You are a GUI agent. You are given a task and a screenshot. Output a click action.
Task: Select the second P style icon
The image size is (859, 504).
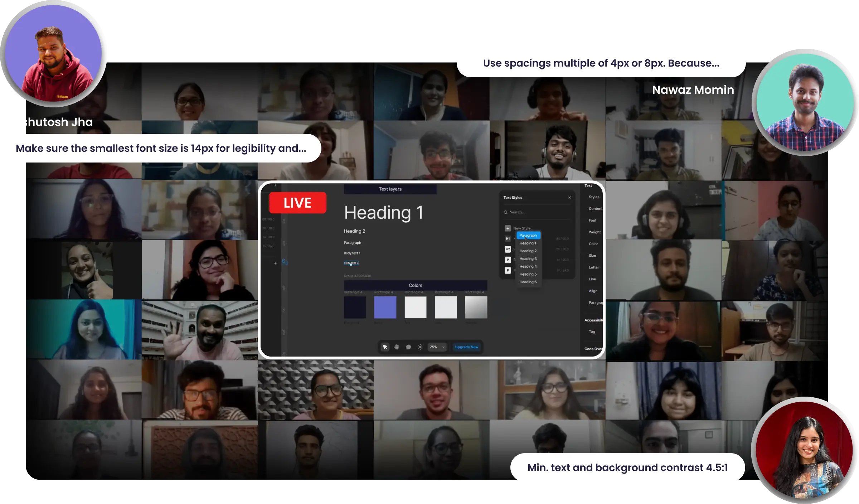point(508,270)
